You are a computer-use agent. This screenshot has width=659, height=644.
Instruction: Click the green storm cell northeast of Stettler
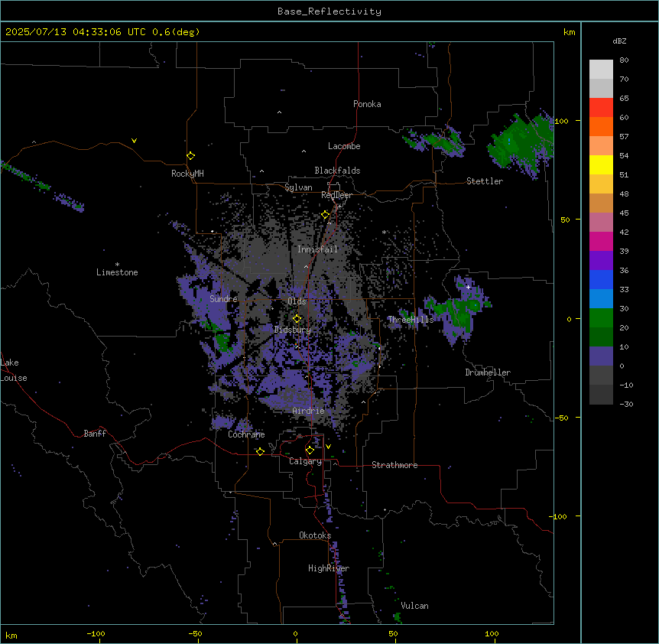coord(521,143)
